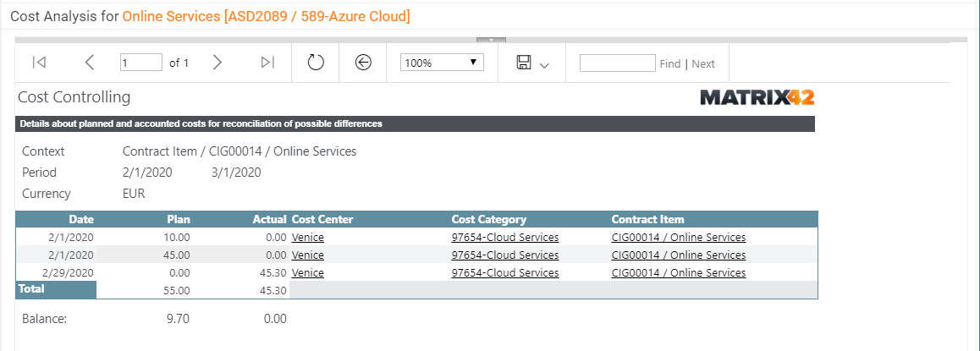The image size is (980, 351).
Task: Click the Find link
Action: (x=670, y=63)
